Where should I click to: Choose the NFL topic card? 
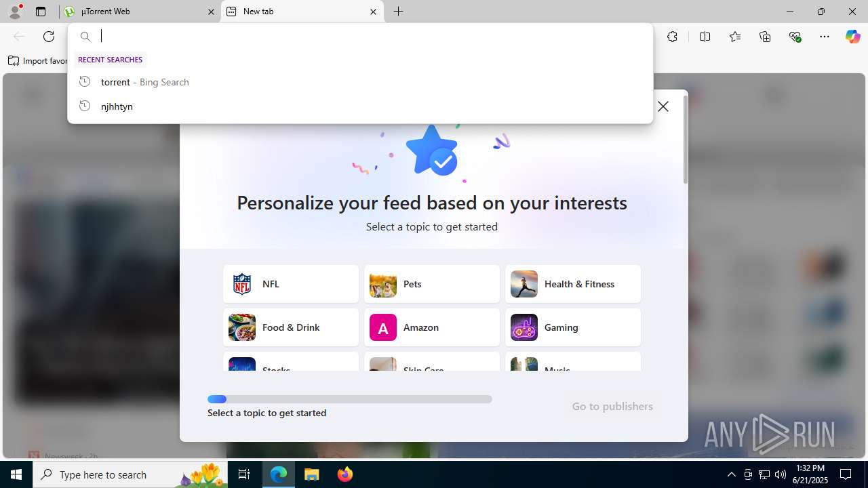[x=291, y=284]
